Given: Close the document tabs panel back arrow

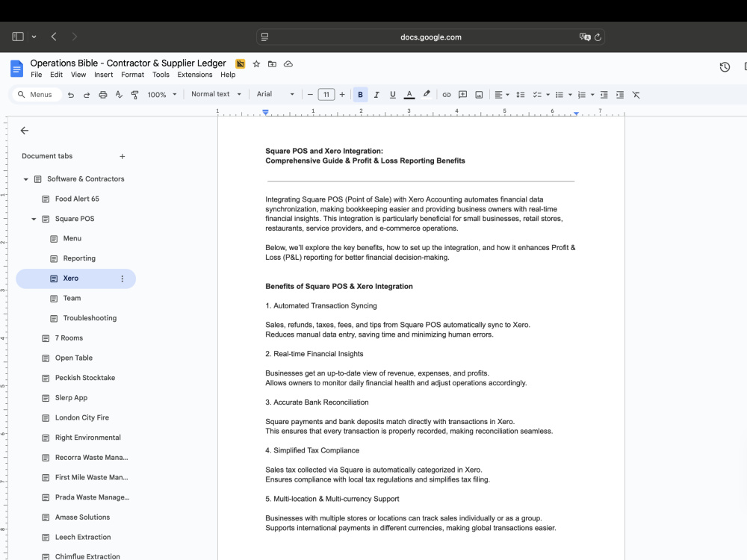Looking at the screenshot, I should (x=25, y=131).
